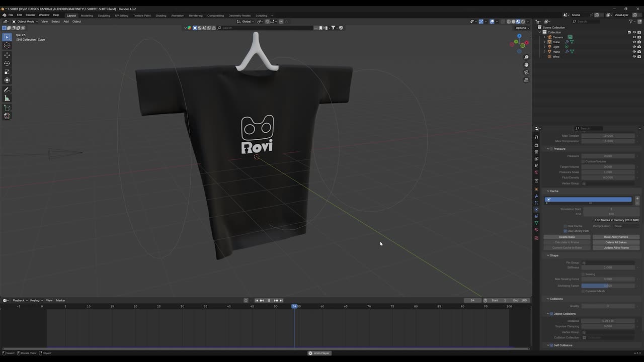Switch to the Geometry Nodes workspace tab
The width and height of the screenshot is (644, 362).
tap(239, 16)
